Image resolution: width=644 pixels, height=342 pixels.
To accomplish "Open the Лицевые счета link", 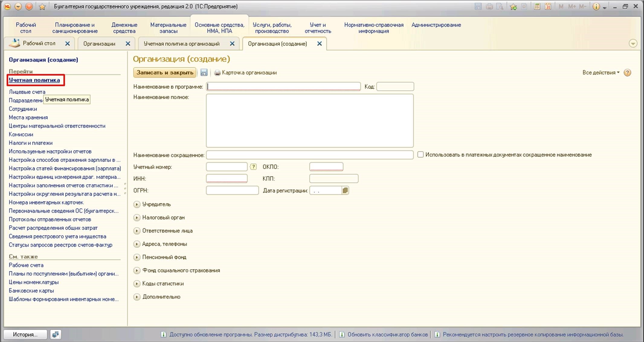I will tap(27, 92).
